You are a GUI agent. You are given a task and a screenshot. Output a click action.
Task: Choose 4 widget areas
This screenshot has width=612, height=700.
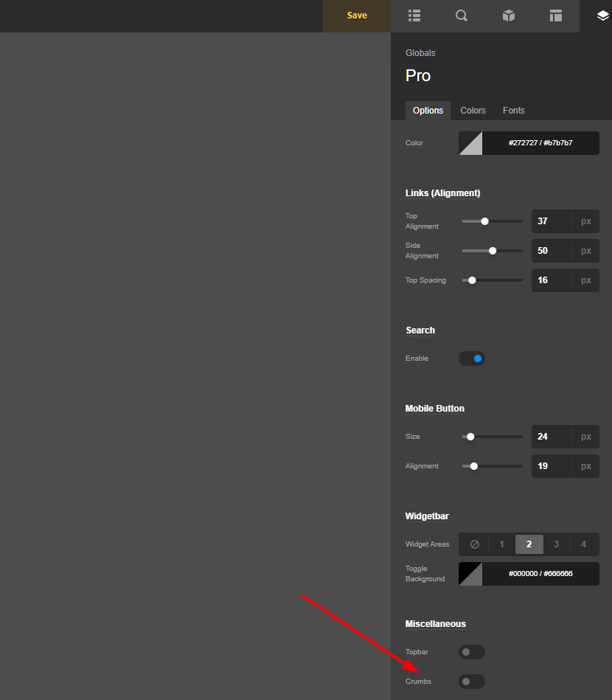[583, 544]
